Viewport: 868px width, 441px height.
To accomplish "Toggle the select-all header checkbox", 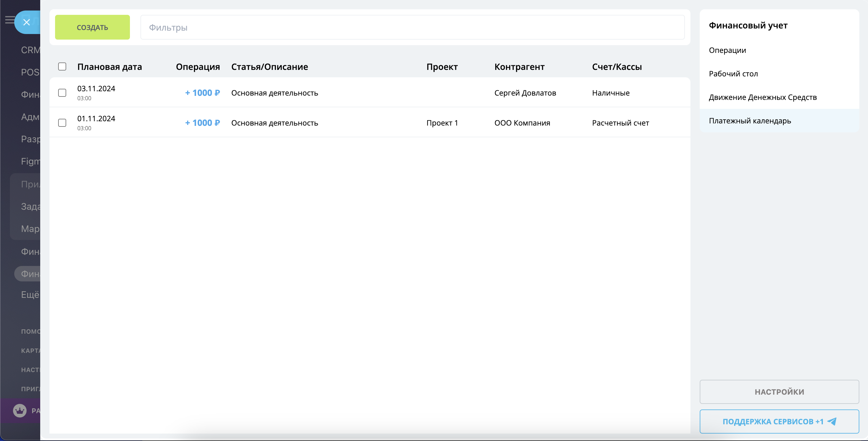I will point(62,67).
